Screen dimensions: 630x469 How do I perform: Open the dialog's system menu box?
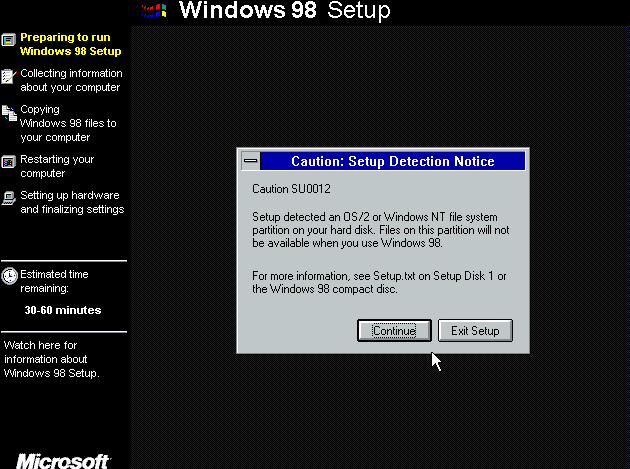click(251, 161)
